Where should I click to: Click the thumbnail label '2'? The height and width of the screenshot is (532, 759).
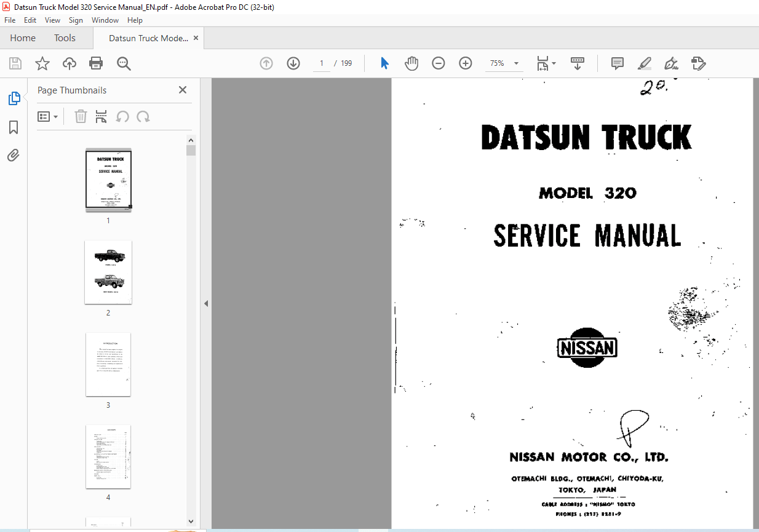[108, 312]
